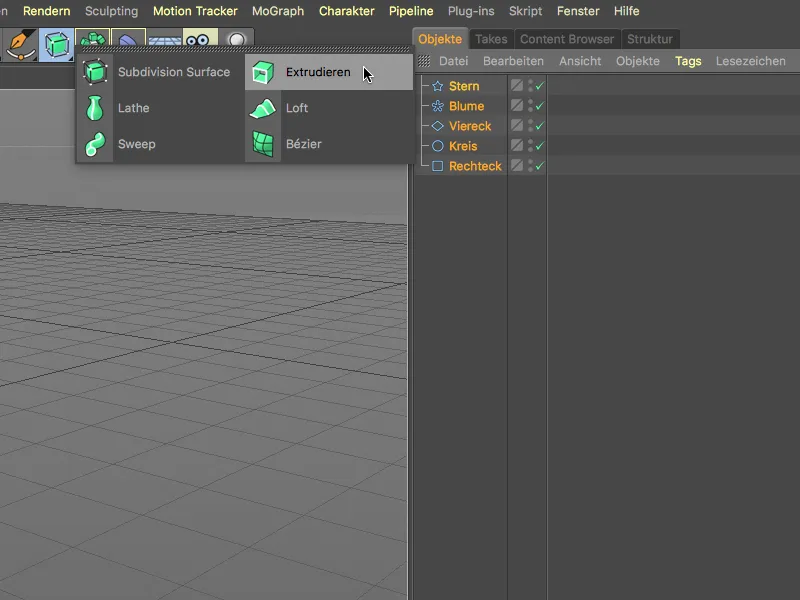Click the popup's hatched tear-off strip

coord(245,49)
